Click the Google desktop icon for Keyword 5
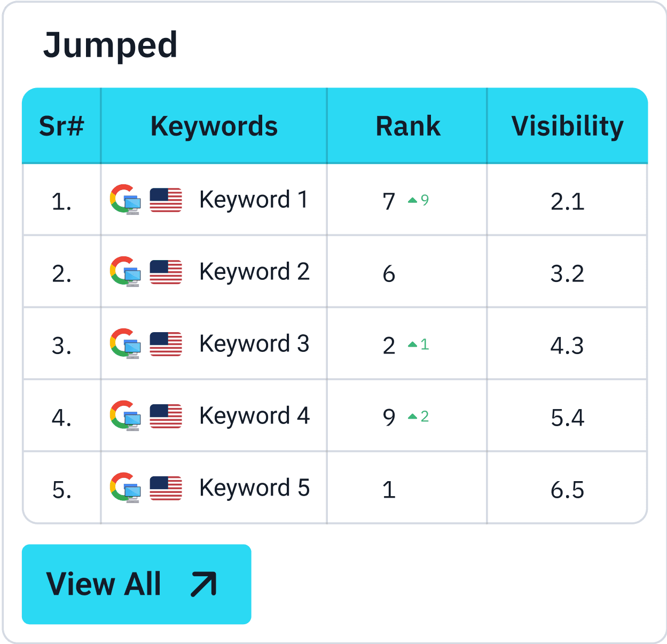Image resolution: width=667 pixels, height=644 pixels. tap(125, 488)
